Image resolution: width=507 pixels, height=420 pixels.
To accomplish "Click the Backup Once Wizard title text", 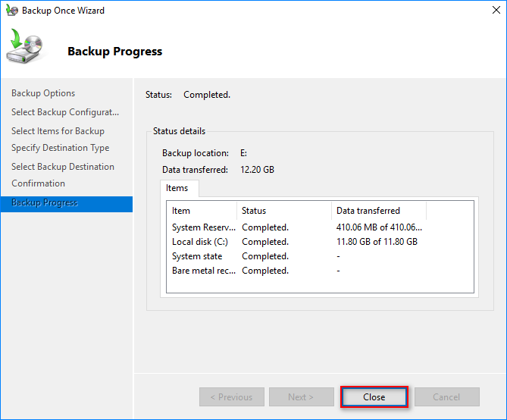I will click(63, 11).
